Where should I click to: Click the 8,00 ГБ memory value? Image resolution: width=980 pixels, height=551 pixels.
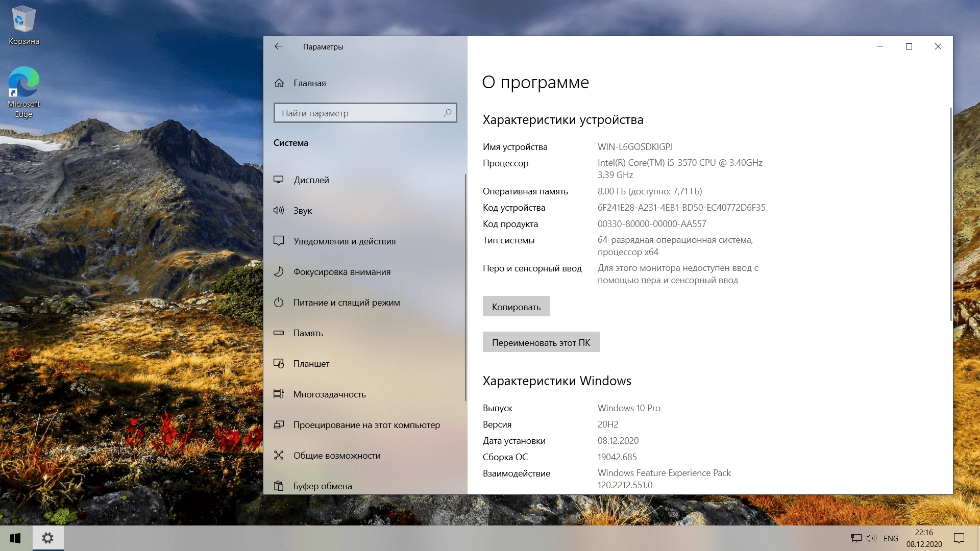[650, 191]
